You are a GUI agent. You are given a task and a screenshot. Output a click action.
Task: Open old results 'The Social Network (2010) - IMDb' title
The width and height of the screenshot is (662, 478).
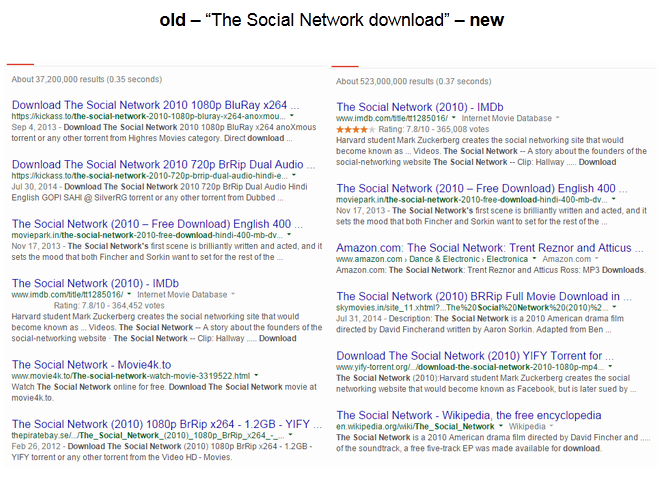coord(95,283)
